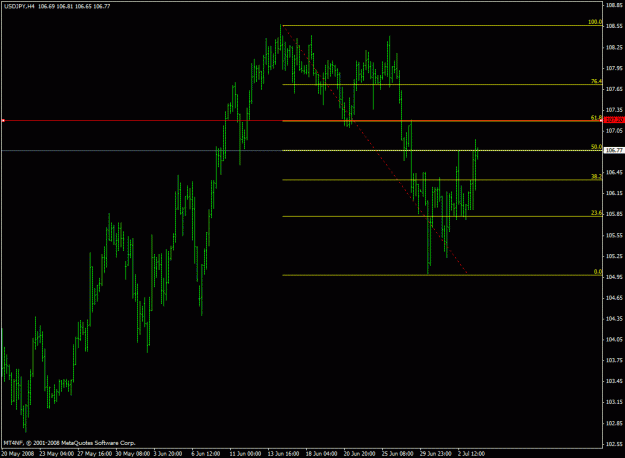Click the 27 May 16:00 time label
This screenshot has width=625, height=458.
pos(94,454)
